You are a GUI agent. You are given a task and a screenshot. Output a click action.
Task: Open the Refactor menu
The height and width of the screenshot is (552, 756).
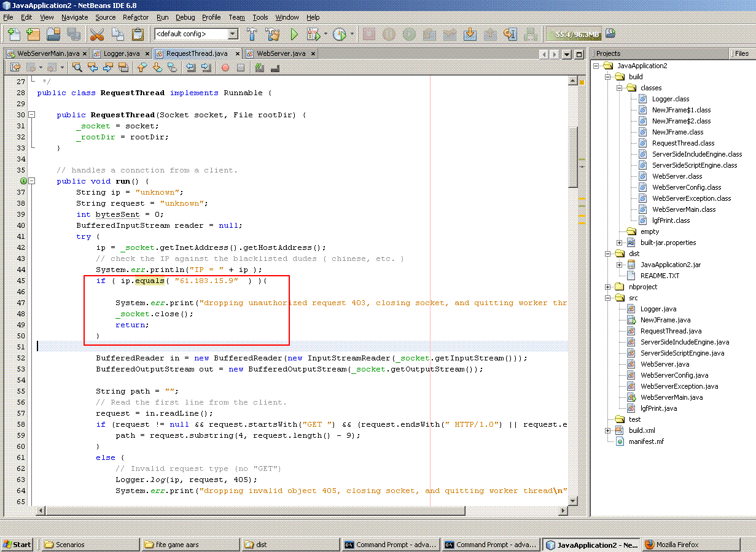135,17
